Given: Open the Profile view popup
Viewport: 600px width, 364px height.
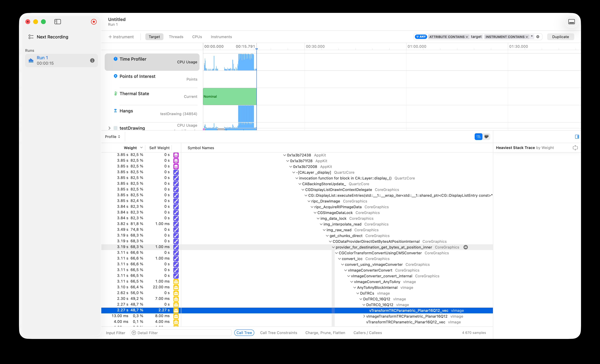Looking at the screenshot, I should click(x=112, y=137).
